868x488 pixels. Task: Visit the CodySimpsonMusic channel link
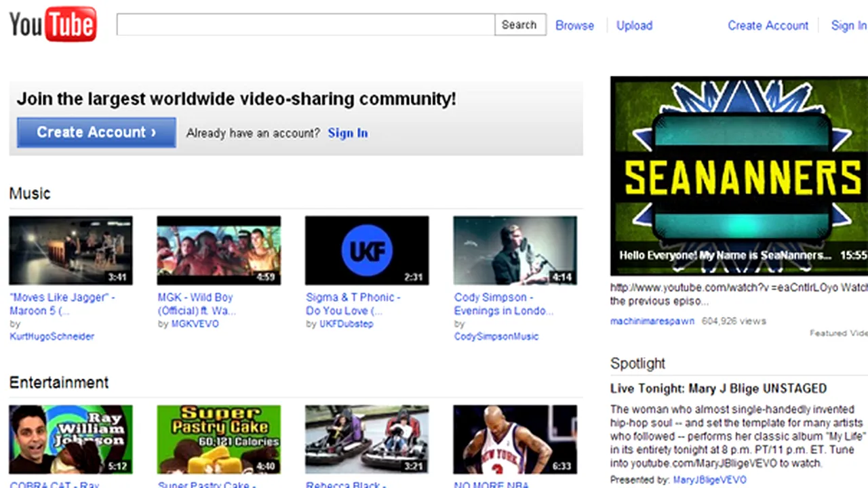[496, 336]
